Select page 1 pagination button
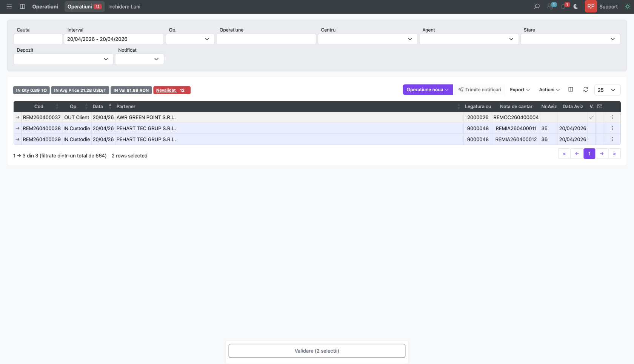Screen dimensions: 634x364 click(x=589, y=154)
